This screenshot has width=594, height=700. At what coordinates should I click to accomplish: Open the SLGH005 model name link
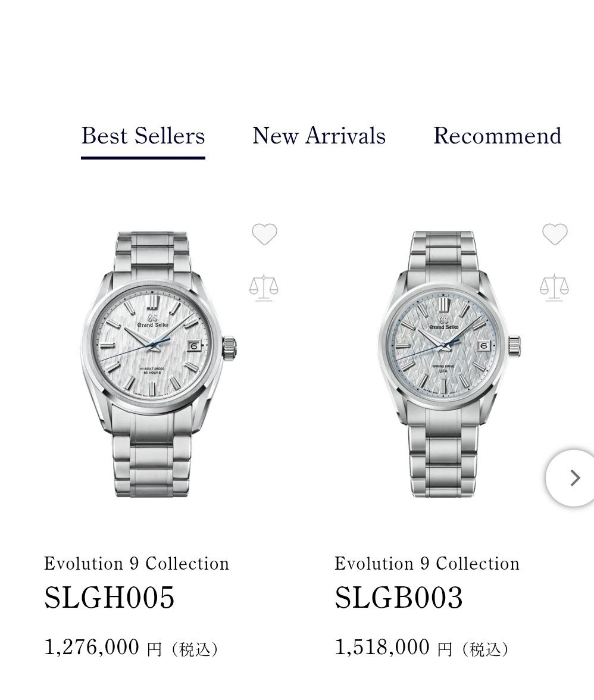tap(110, 598)
